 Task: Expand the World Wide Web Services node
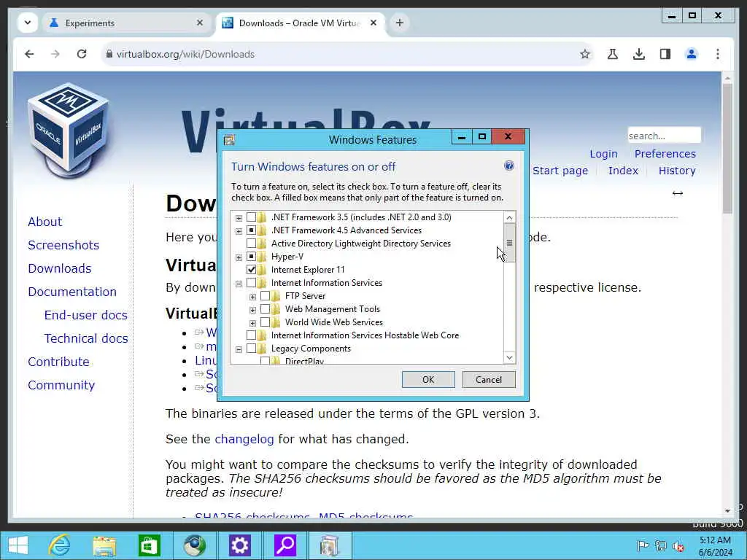point(252,323)
